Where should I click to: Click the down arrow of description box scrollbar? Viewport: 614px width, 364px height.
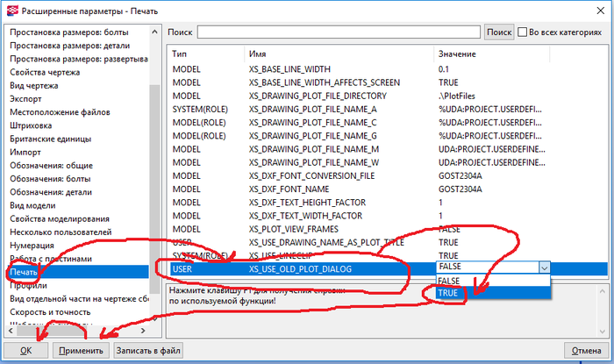(x=603, y=332)
